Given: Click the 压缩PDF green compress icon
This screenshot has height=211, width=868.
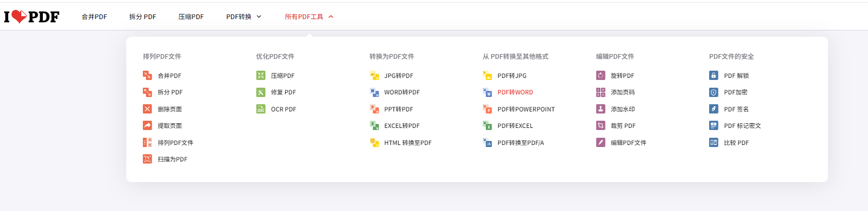Looking at the screenshot, I should [261, 75].
